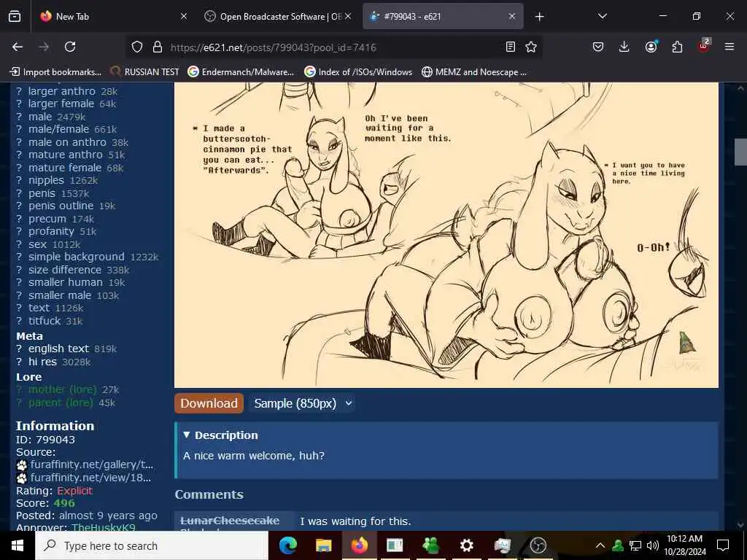Screen dimensions: 747x560
Task: Switch to the Open Broadcaster Software tab
Action: click(279, 16)
